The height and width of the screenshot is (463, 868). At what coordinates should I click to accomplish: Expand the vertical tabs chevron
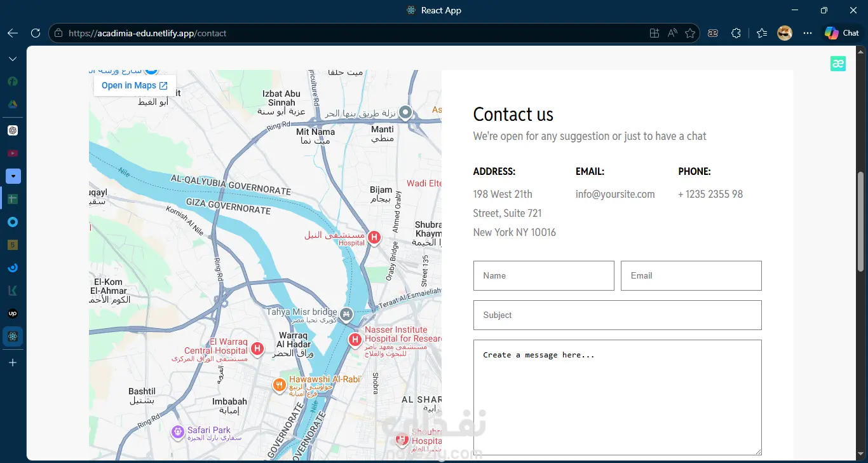tap(13, 59)
